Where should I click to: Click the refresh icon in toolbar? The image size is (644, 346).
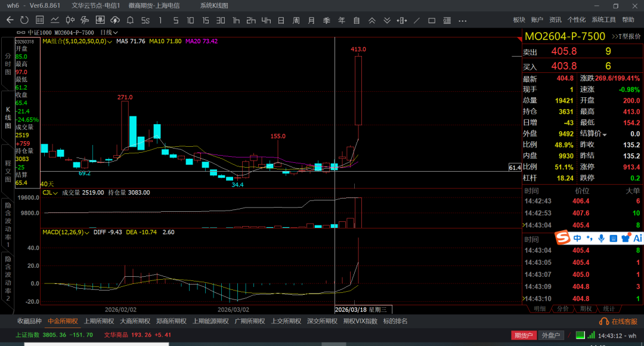tap(24, 20)
